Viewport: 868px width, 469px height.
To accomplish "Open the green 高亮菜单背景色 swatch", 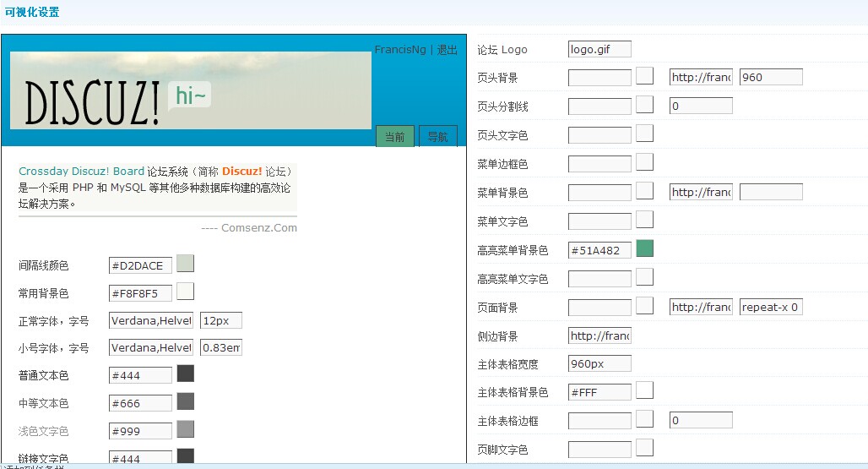I will click(644, 248).
